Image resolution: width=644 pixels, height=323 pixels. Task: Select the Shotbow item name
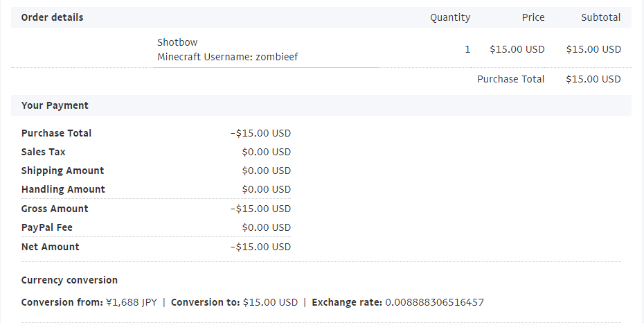(177, 42)
